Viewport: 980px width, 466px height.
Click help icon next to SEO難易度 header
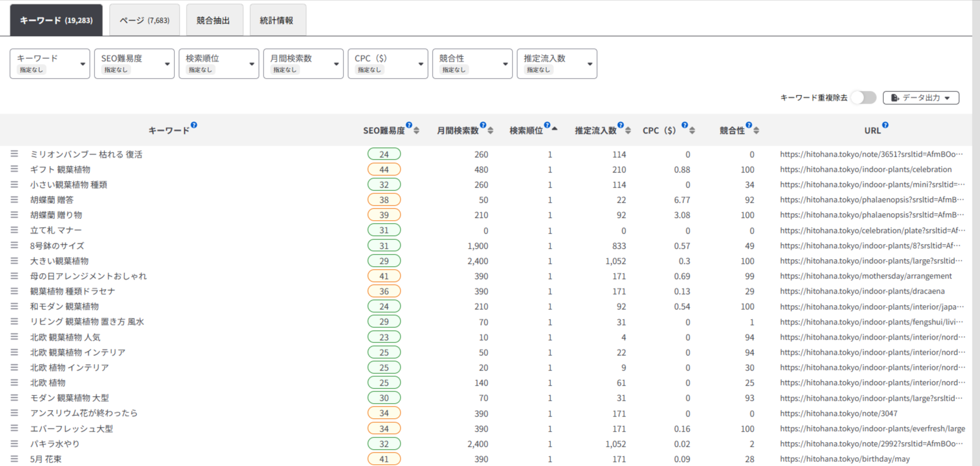409,125
